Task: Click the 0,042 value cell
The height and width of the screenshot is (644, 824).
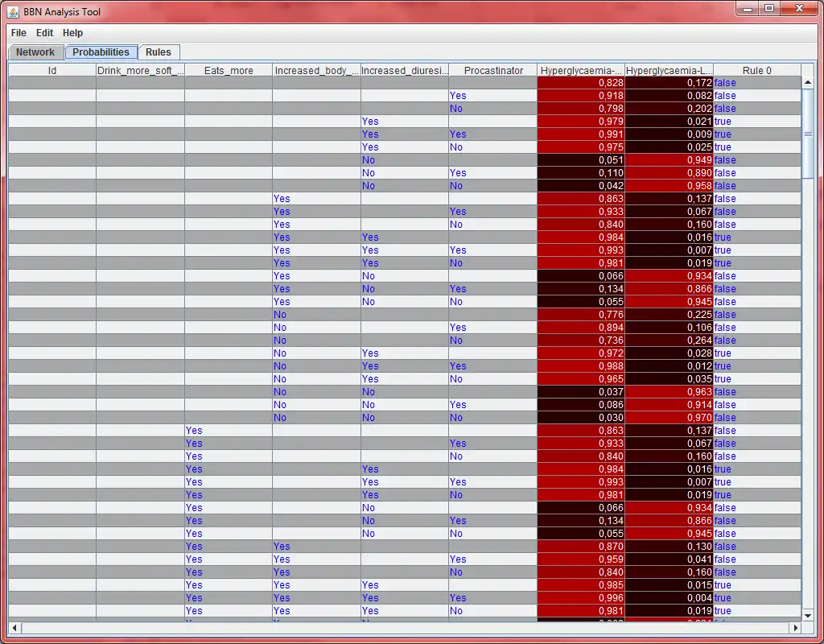Action: (581, 186)
